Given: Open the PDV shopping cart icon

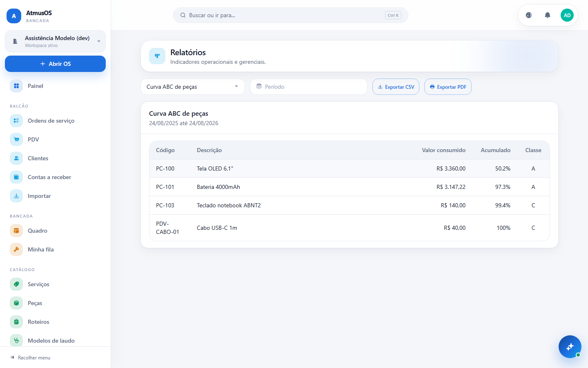Looking at the screenshot, I should (x=16, y=139).
